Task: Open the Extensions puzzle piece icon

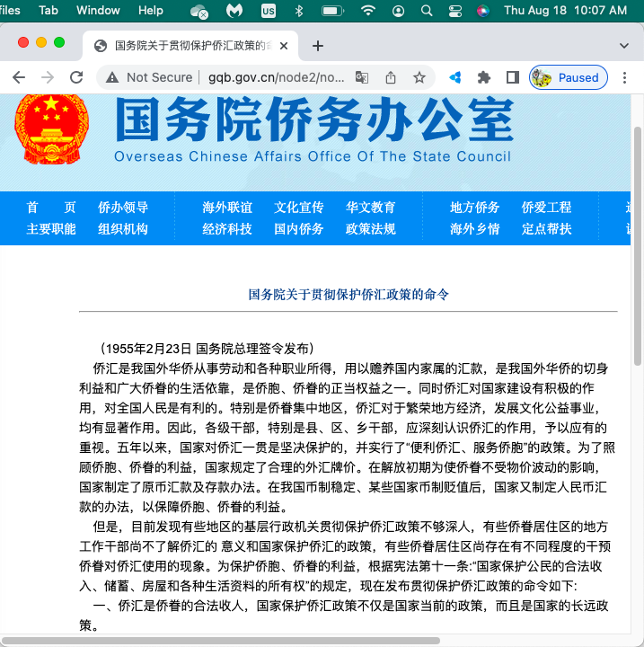Action: click(x=484, y=78)
